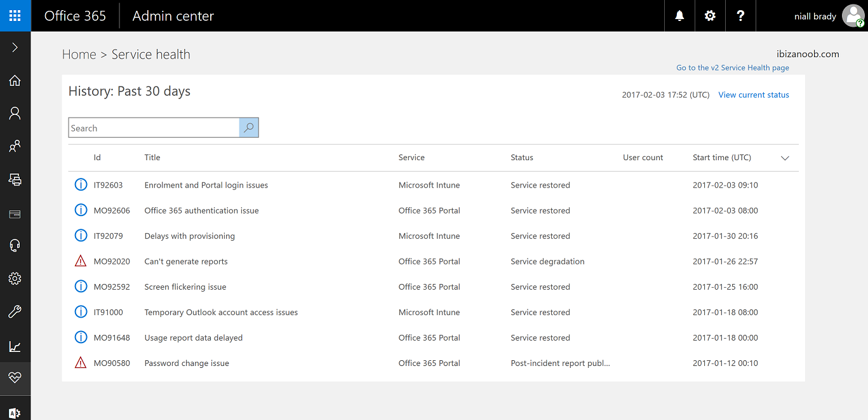Click 'Post-incident report publ...' status text
The image size is (868, 420).
pyautogui.click(x=560, y=363)
